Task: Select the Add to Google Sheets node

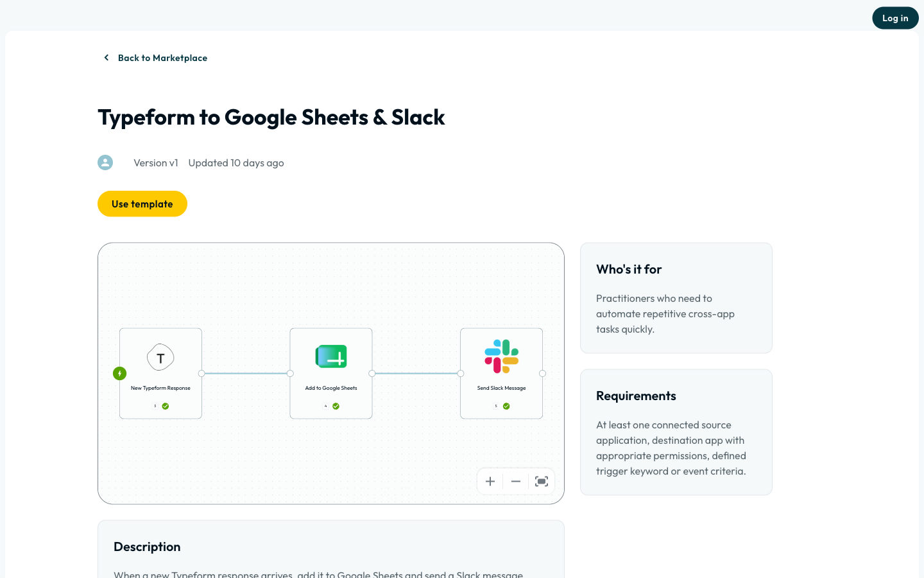Action: pos(331,373)
